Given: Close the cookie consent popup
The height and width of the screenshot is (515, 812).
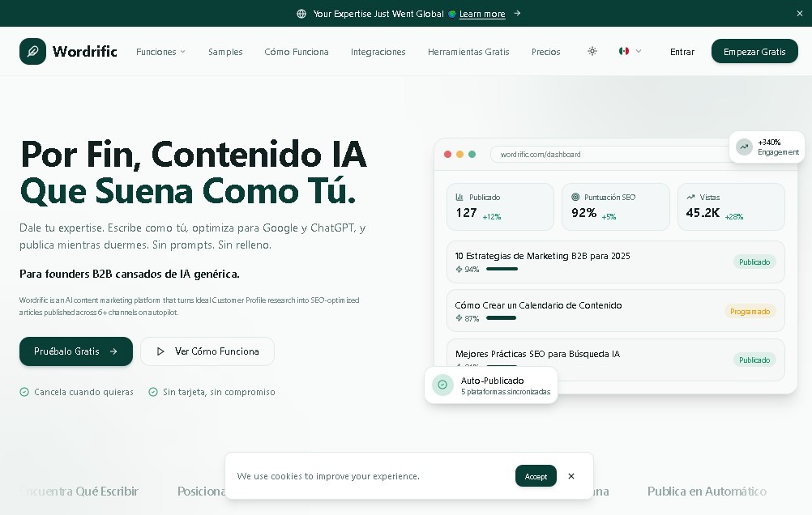Looking at the screenshot, I should 571,476.
